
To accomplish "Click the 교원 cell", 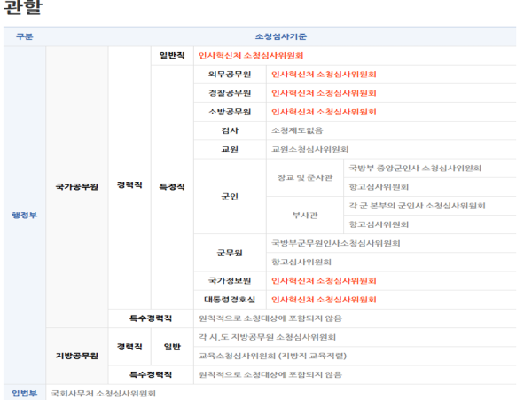I will click(230, 149).
